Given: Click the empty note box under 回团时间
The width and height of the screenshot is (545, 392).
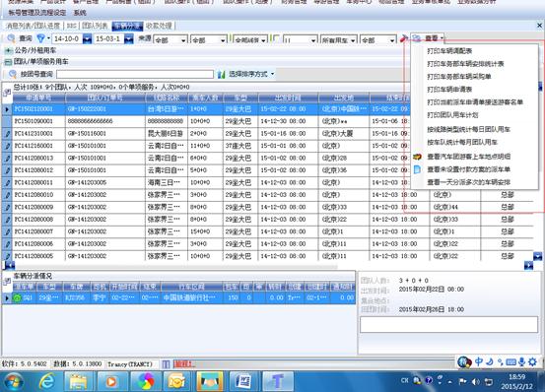Looking at the screenshot, I should click(448, 325).
